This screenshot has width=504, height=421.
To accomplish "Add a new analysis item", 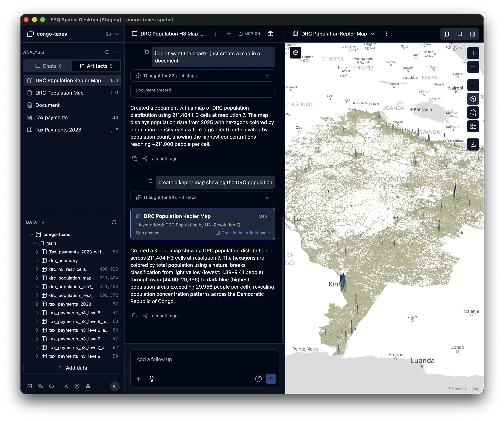I will point(117,52).
